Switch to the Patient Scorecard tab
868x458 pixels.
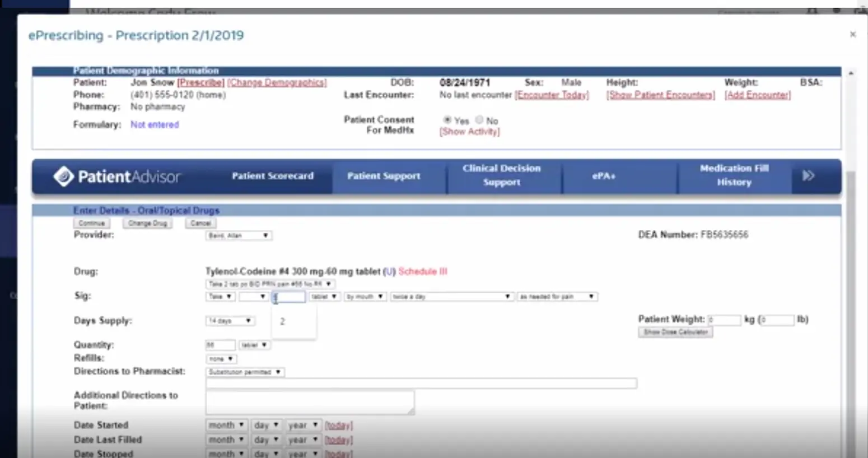[x=273, y=175]
